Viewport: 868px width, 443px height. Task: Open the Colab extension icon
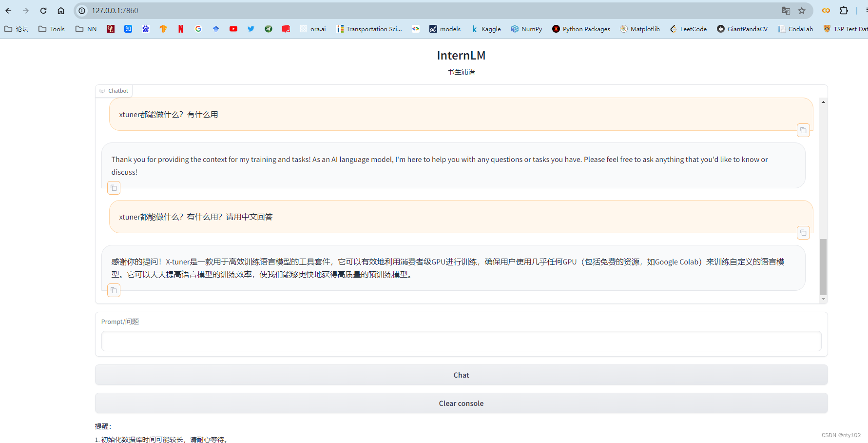pos(826,11)
